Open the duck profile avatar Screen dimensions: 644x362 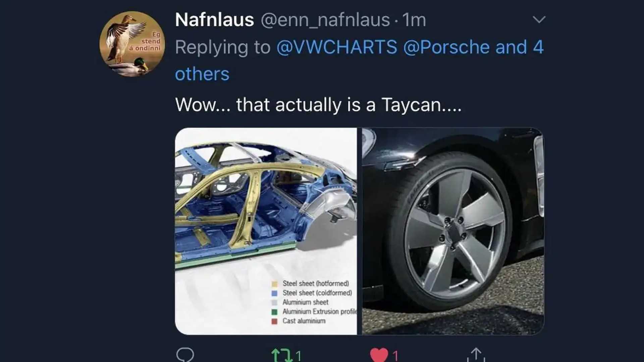pyautogui.click(x=132, y=44)
